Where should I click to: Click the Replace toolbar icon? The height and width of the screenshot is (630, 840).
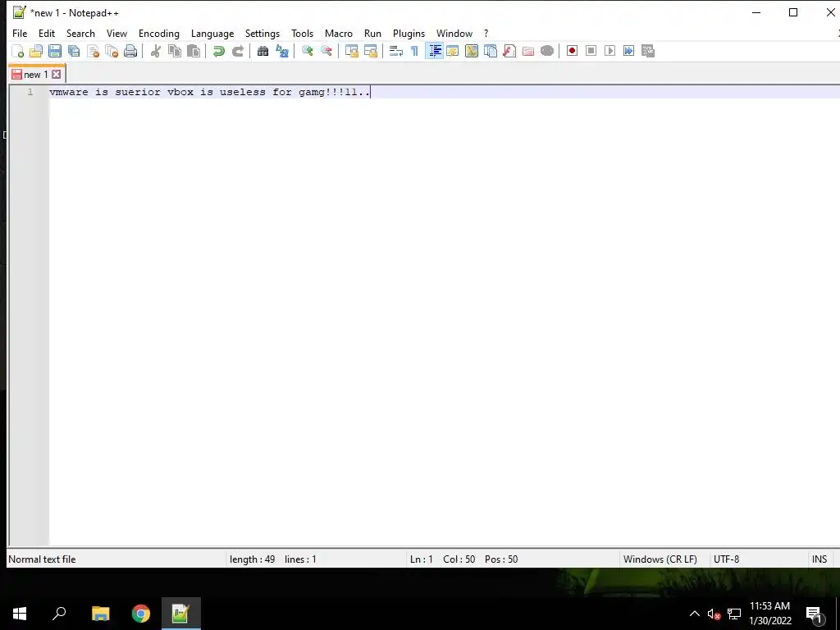(x=282, y=51)
